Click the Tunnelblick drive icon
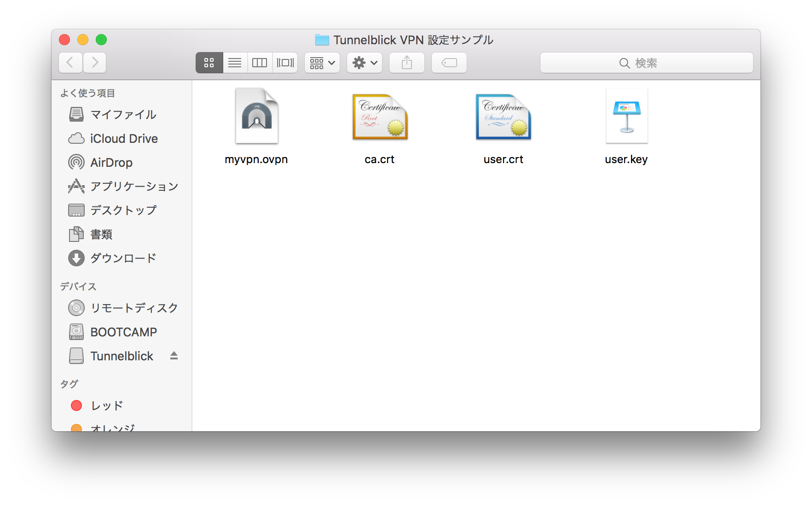This screenshot has width=812, height=505. (x=76, y=356)
